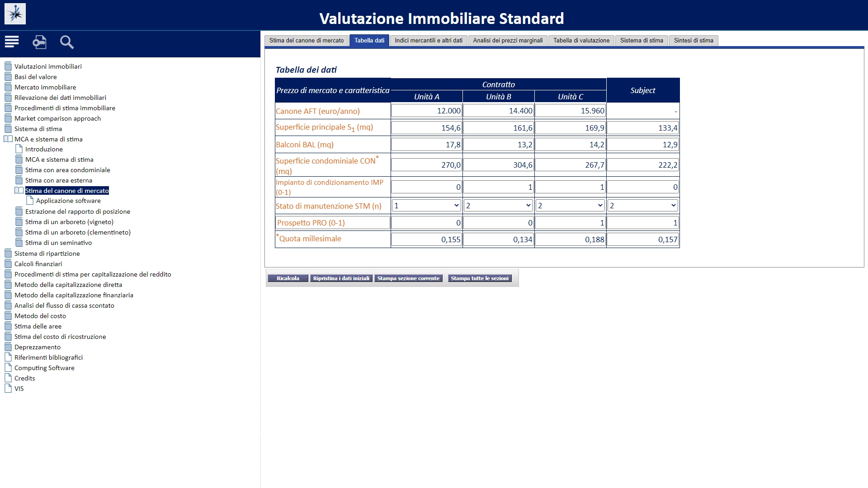This screenshot has width=868, height=488.
Task: Click the Prospetto PRO field for Unità C
Action: tap(571, 223)
